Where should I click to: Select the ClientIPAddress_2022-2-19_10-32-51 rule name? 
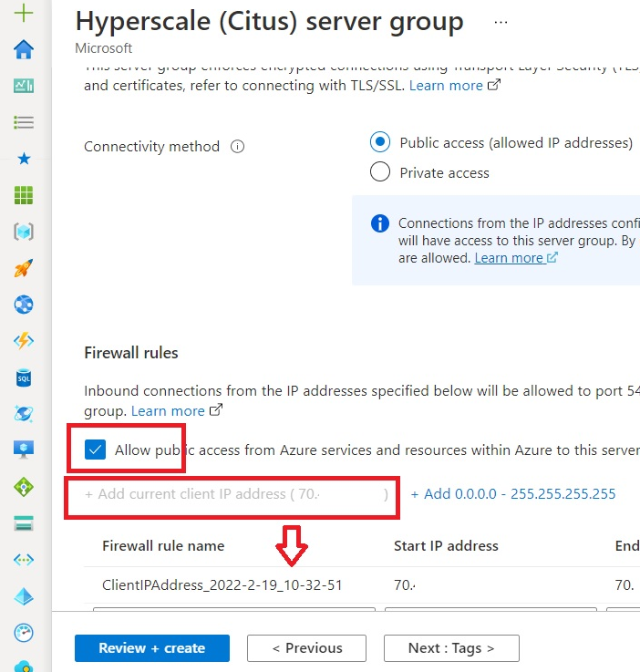pos(222,585)
